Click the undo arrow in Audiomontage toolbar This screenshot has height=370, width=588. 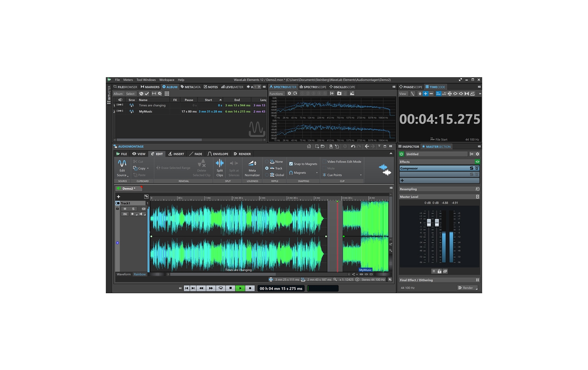click(x=353, y=146)
